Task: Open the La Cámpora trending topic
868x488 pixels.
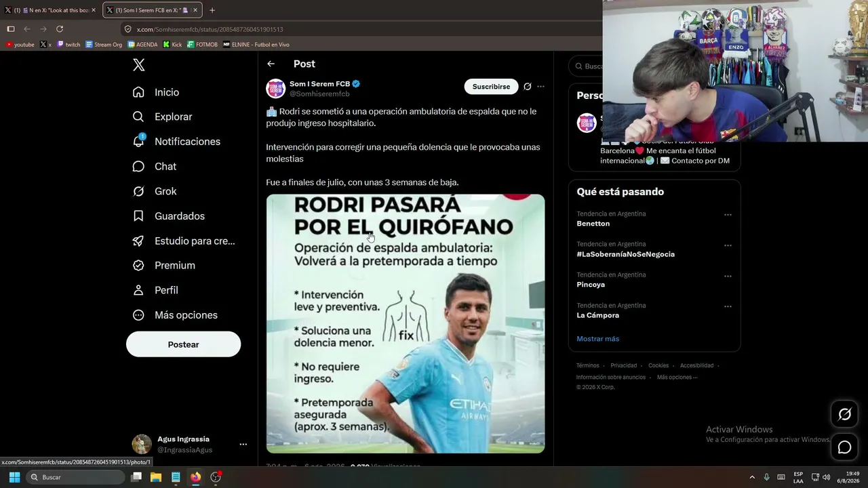Action: 597,315
